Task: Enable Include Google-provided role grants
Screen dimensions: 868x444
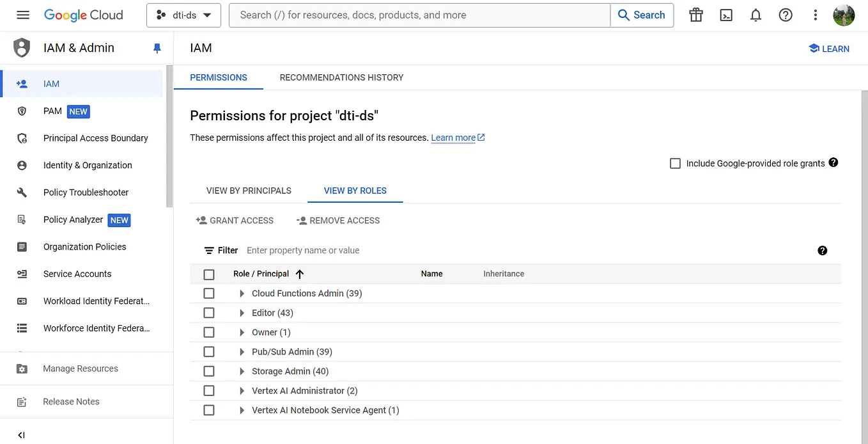Action: coord(675,163)
